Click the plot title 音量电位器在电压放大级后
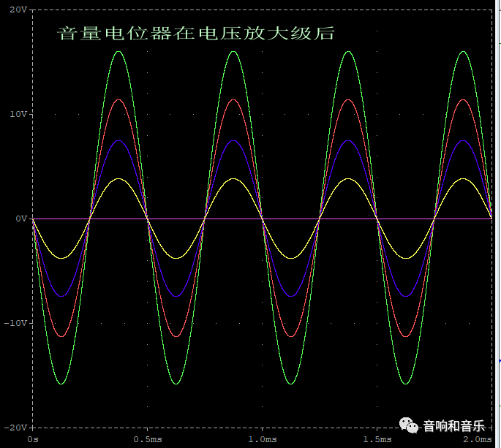The image size is (501, 448). pos(195,34)
